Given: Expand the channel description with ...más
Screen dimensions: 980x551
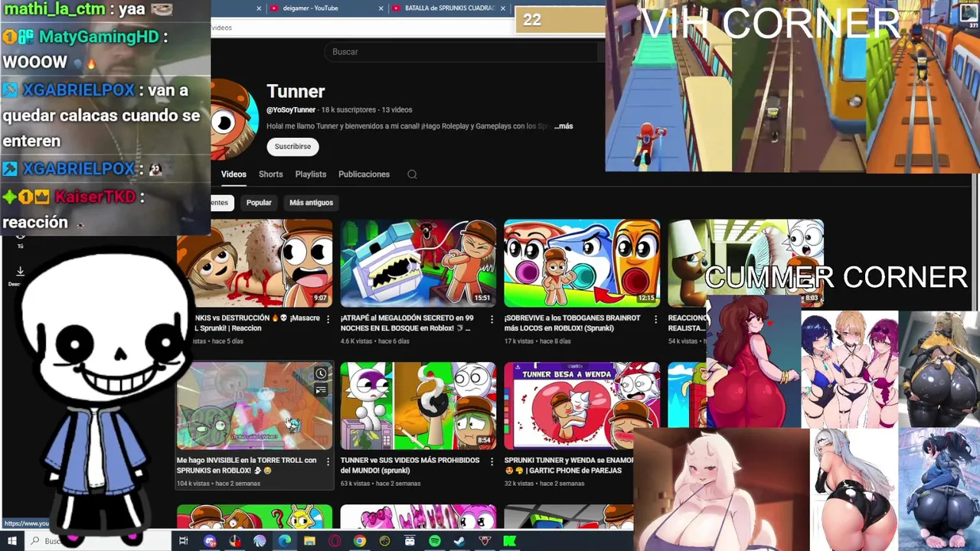Looking at the screenshot, I should (563, 126).
